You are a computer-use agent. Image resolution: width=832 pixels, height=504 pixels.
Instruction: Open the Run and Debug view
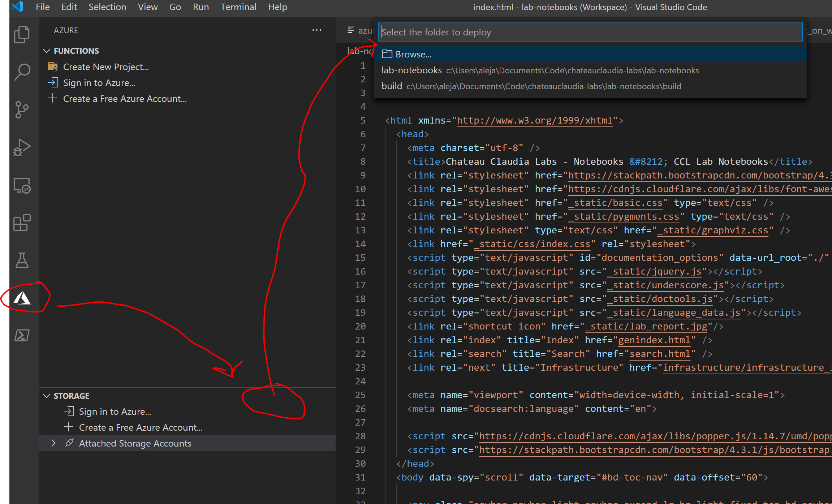[x=22, y=147]
